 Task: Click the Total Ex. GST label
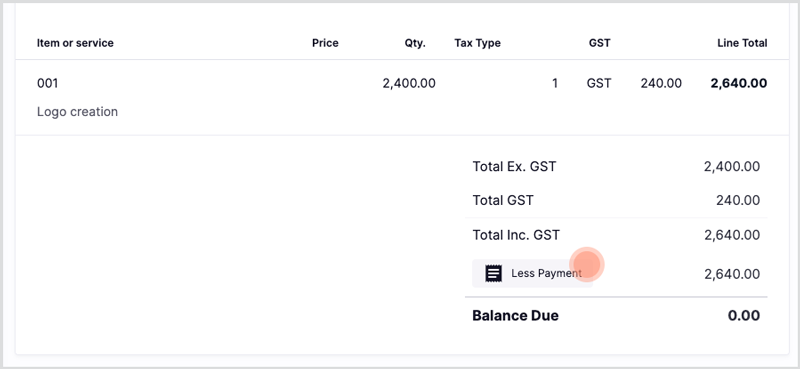click(514, 166)
